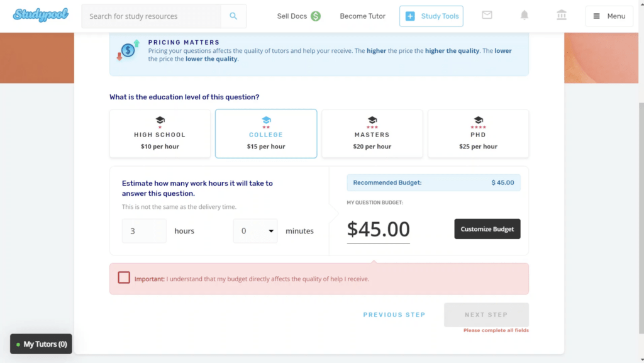Click the plus icon in Study Tools
The width and height of the screenshot is (644, 363).
pyautogui.click(x=412, y=15)
